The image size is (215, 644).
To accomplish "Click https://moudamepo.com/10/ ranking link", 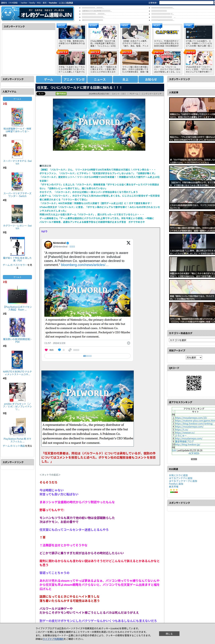I will pos(191,418).
